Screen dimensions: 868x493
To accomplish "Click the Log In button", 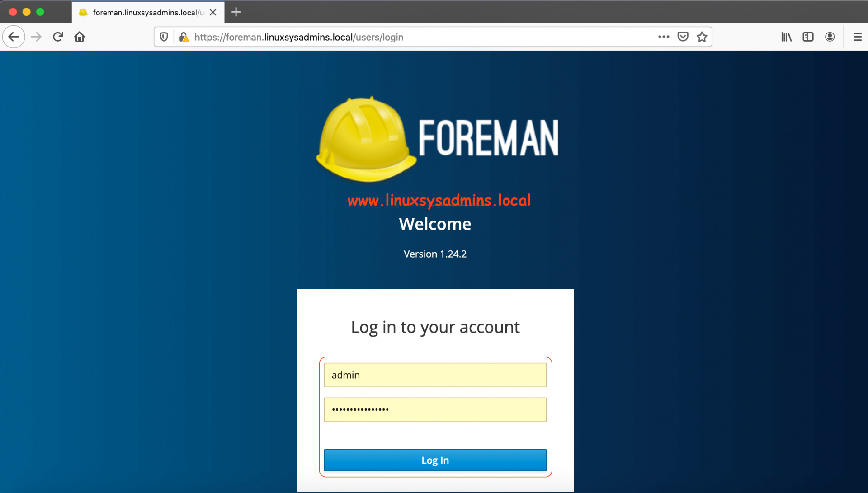I will [x=434, y=460].
